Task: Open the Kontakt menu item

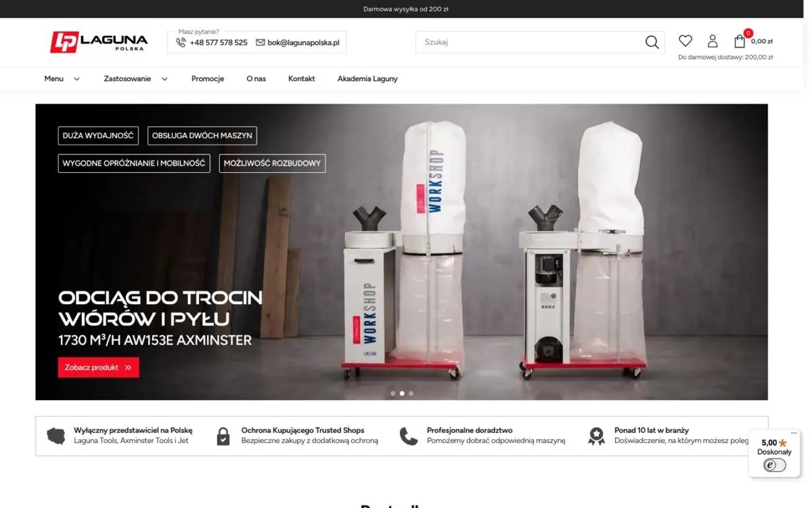Action: [x=302, y=79]
